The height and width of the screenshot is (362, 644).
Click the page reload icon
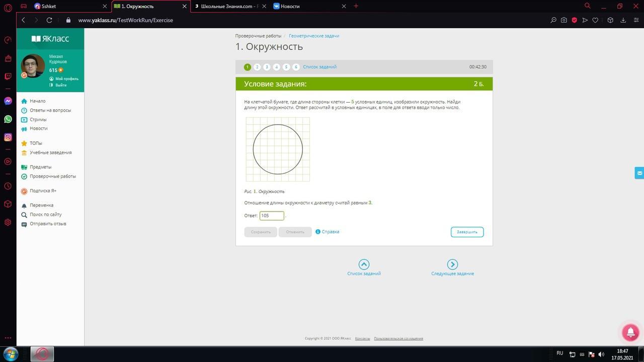(x=49, y=20)
